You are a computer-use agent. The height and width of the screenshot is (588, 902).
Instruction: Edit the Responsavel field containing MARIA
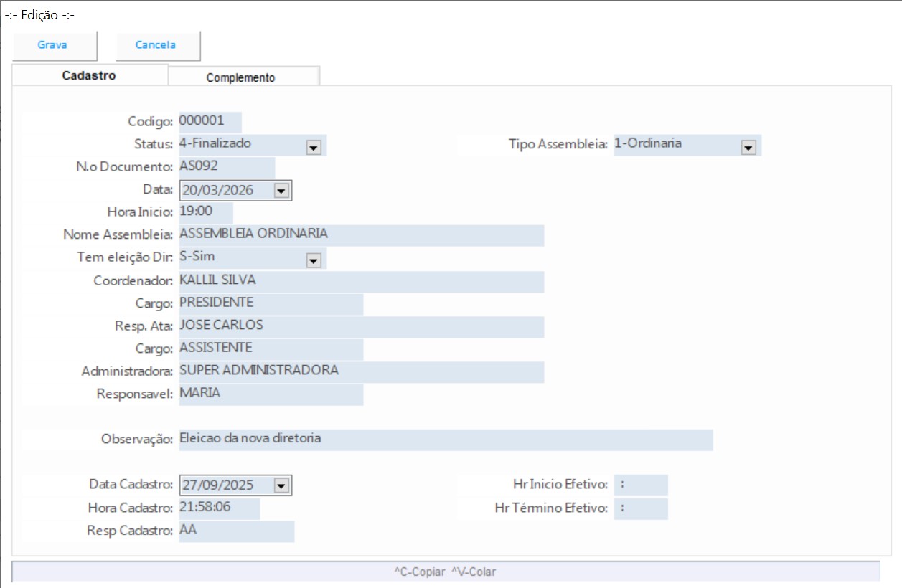(271, 394)
